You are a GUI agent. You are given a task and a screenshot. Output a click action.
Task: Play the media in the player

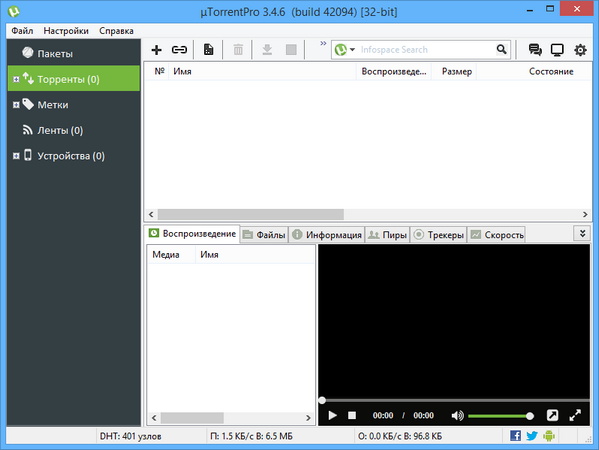point(332,415)
